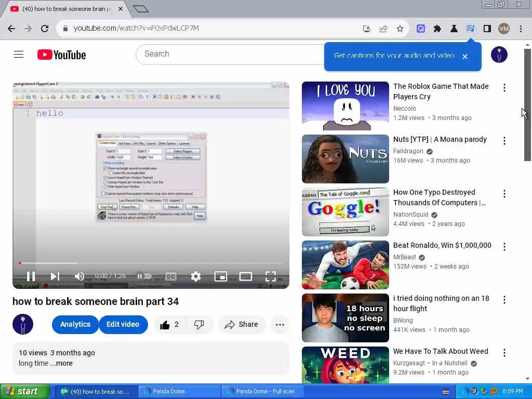Click the install app icon in address bar
The width and height of the screenshot is (532, 399).
pos(366,29)
